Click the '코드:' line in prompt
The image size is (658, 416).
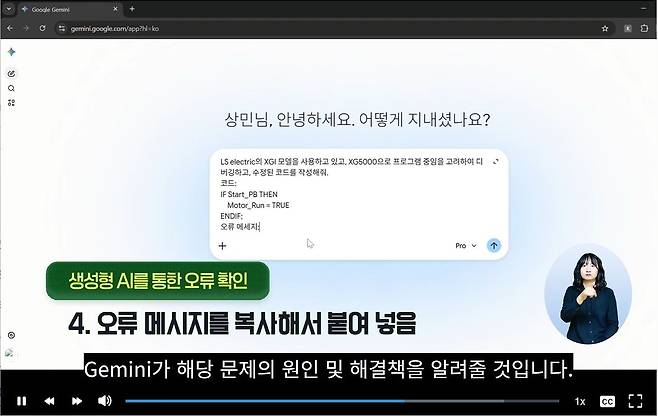tap(228, 183)
